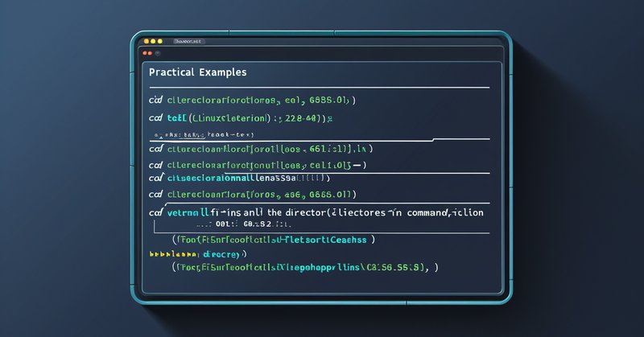Click the cd command line ending with a dash
Image resolution: width=644 pixels, height=337 pixels.
258,165
